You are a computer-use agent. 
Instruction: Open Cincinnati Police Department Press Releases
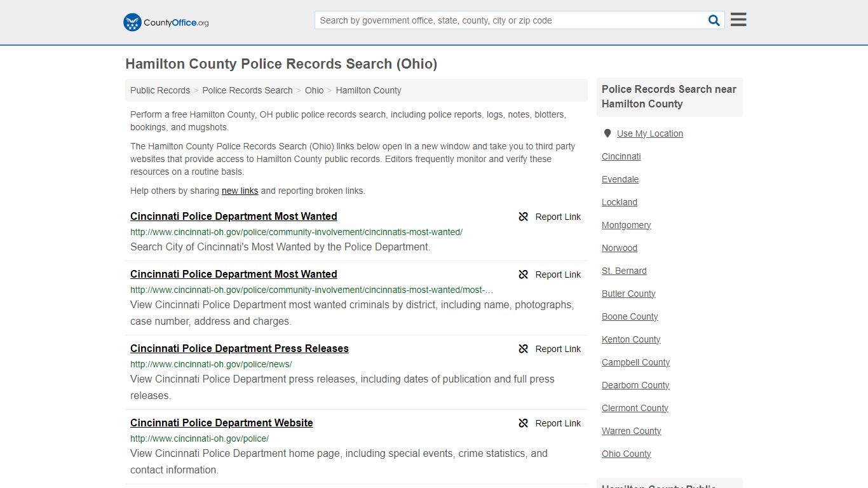click(240, 348)
